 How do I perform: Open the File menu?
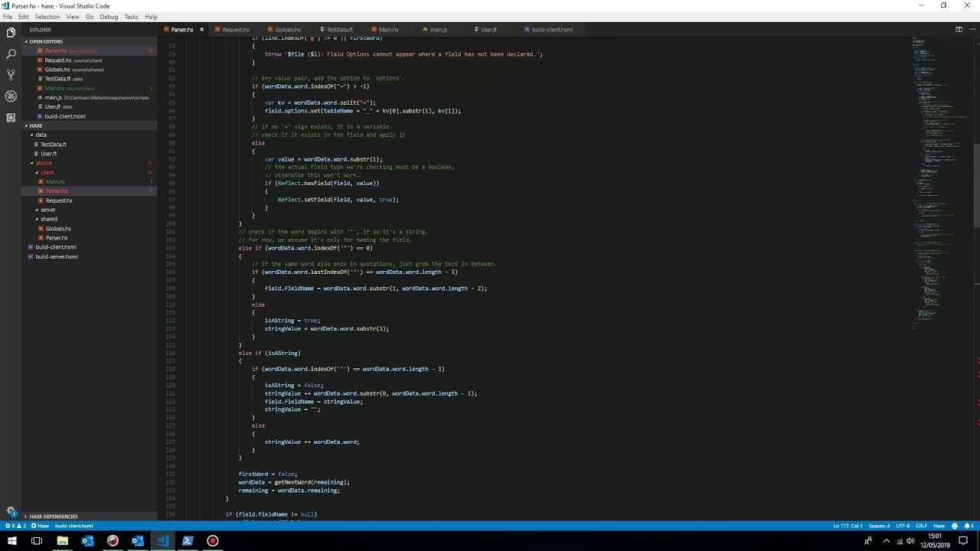[8, 17]
